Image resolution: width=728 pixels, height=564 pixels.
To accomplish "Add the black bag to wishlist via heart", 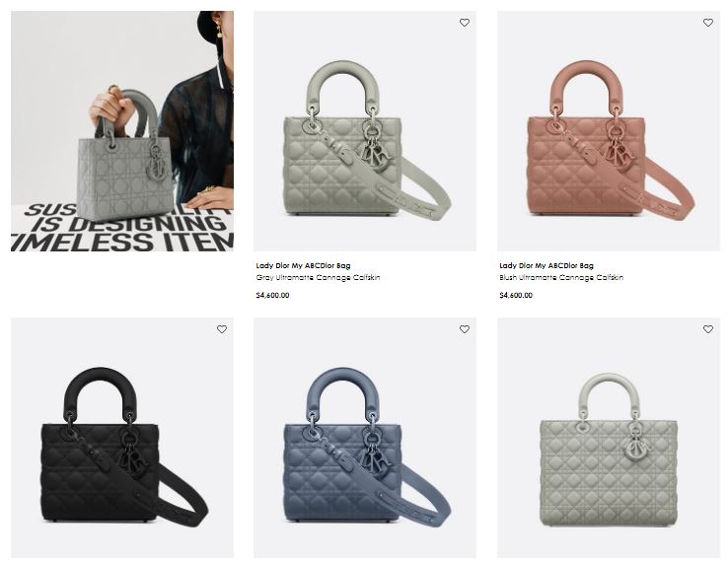I will (x=222, y=329).
